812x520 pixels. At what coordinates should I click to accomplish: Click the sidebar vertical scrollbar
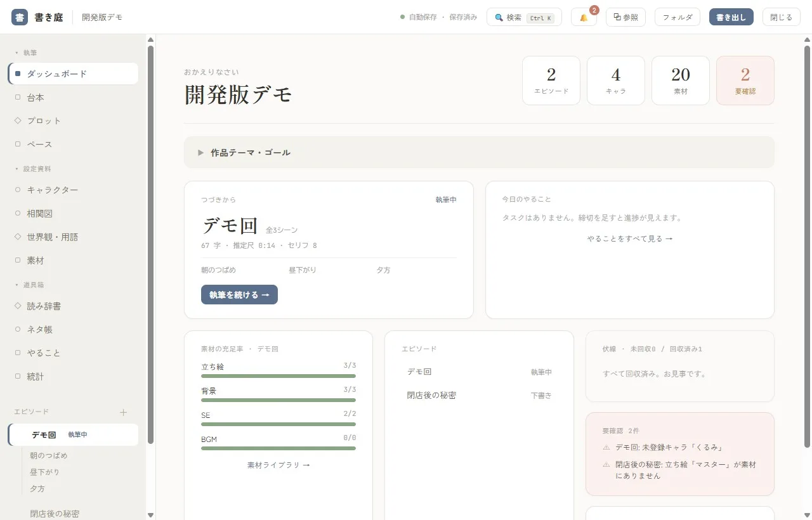point(150,244)
